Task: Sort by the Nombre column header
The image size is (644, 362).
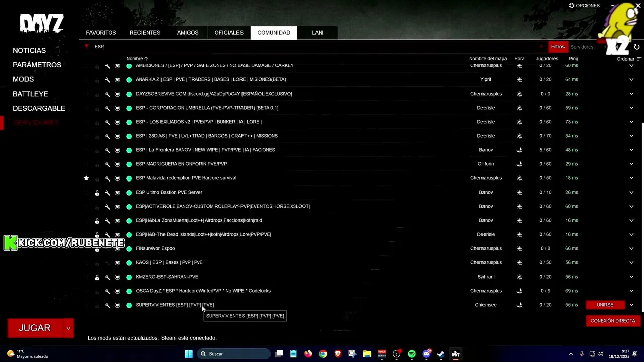Action: coord(137,59)
